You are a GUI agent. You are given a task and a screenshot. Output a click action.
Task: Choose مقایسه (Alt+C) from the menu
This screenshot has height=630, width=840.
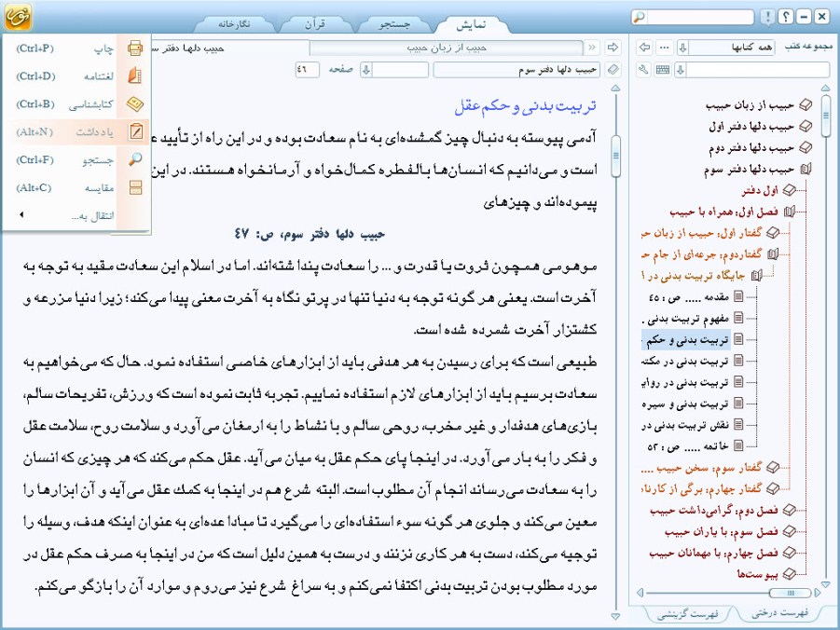[76, 187]
